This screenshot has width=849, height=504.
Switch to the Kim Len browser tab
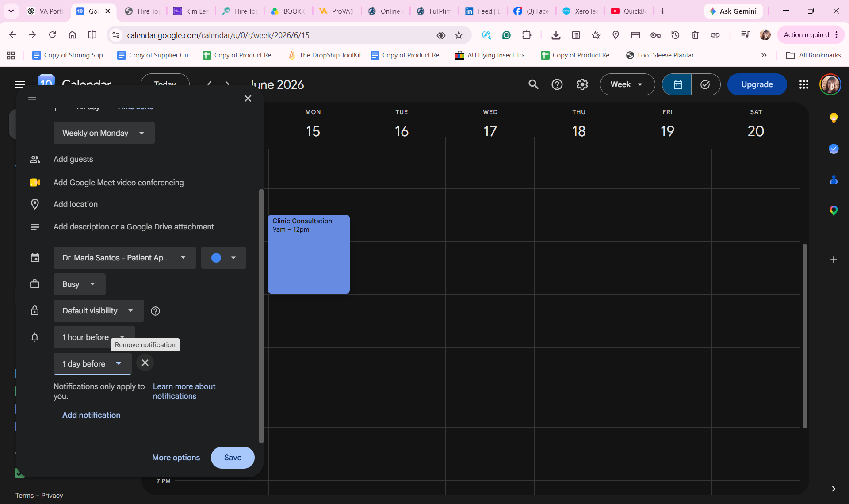[191, 11]
